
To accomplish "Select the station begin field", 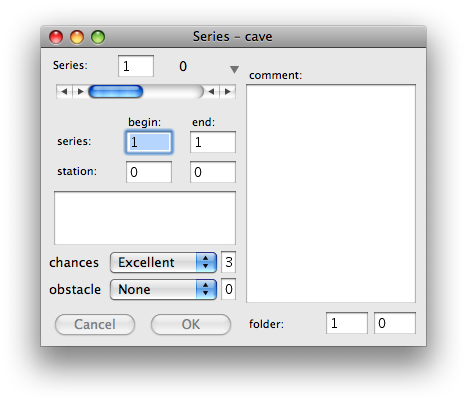I will (149, 172).
